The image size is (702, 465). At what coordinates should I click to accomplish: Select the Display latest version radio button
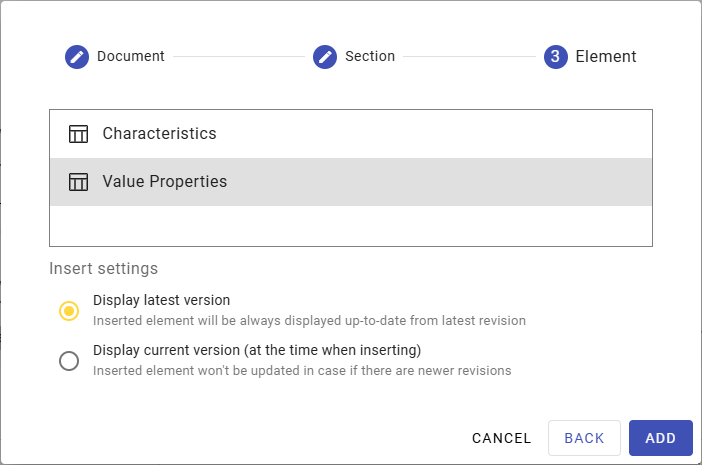click(x=69, y=311)
